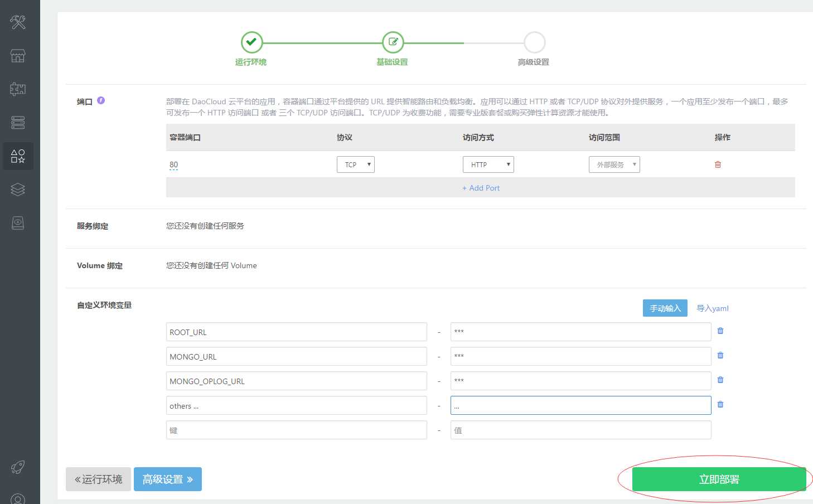Proceed with 高级设置 » button
Image resolution: width=813 pixels, height=504 pixels.
coord(168,479)
